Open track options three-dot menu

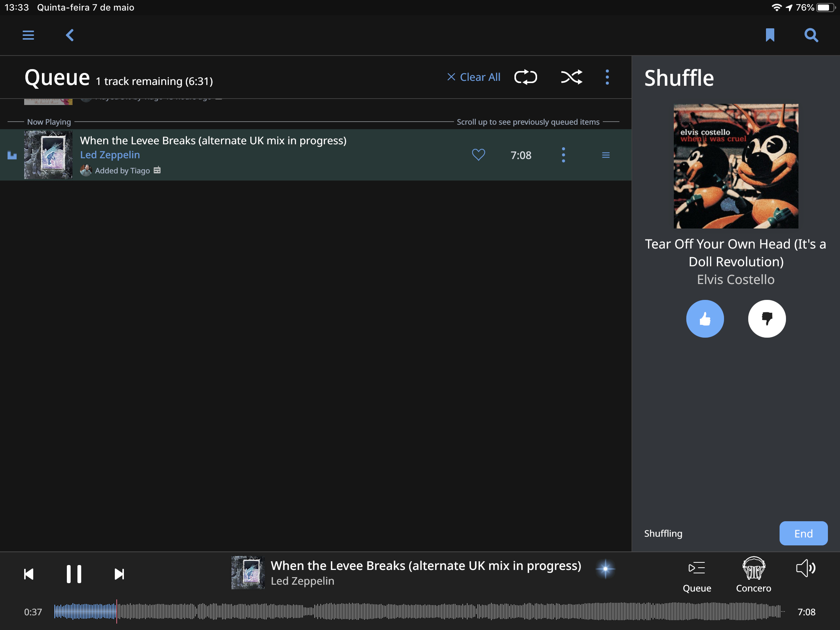click(563, 155)
